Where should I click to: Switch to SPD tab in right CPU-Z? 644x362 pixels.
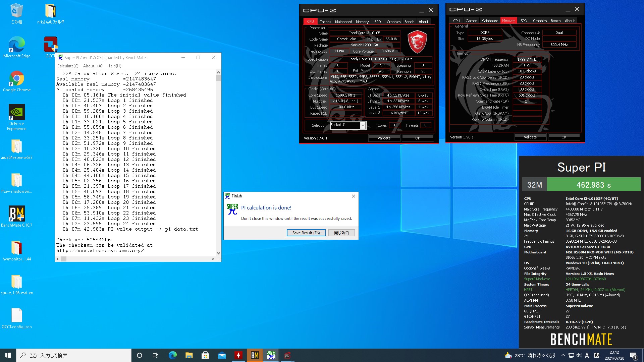[524, 20]
